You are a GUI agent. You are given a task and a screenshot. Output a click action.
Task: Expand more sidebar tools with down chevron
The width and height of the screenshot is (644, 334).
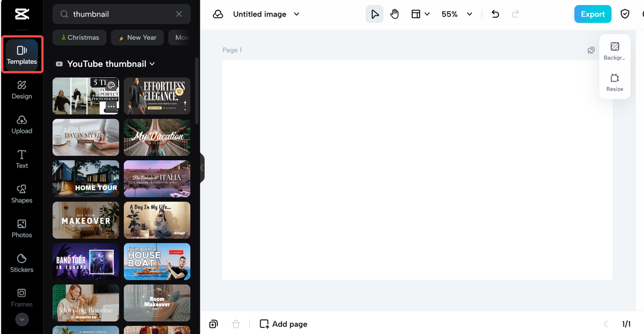(22, 319)
